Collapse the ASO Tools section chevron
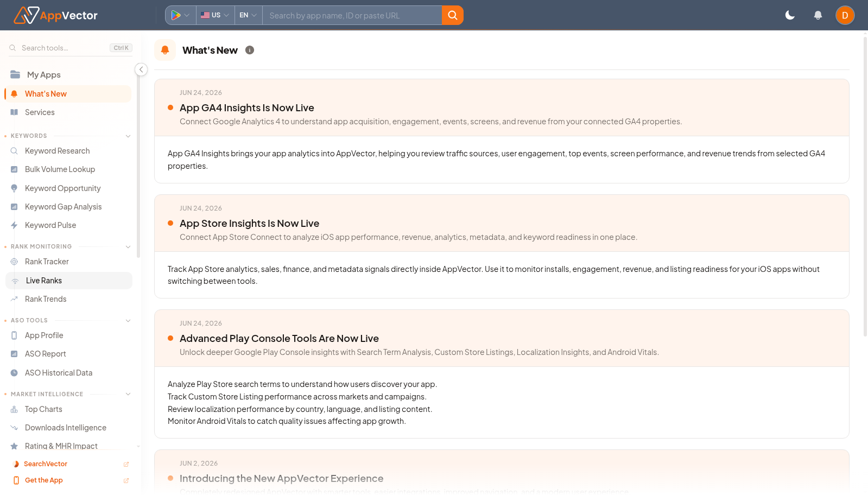 (x=128, y=321)
